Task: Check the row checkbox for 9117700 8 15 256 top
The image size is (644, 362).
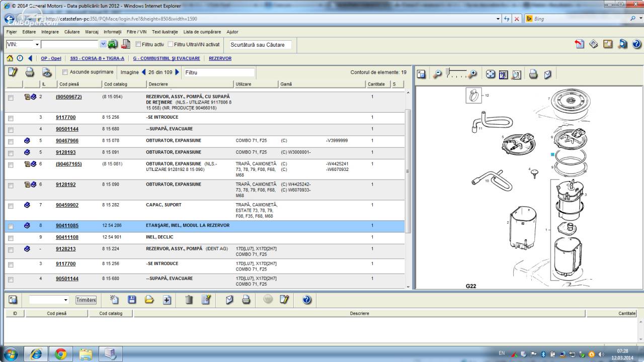Action: point(11,118)
